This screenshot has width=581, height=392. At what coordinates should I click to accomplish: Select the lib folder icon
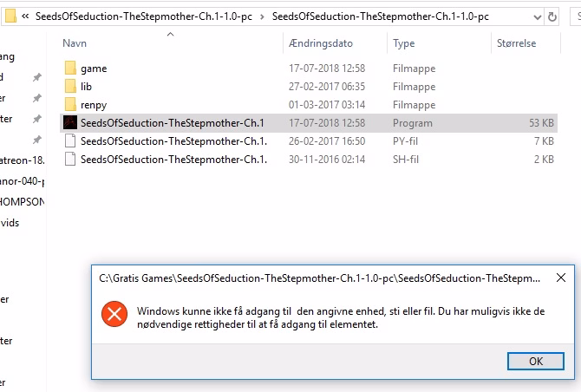tap(70, 87)
